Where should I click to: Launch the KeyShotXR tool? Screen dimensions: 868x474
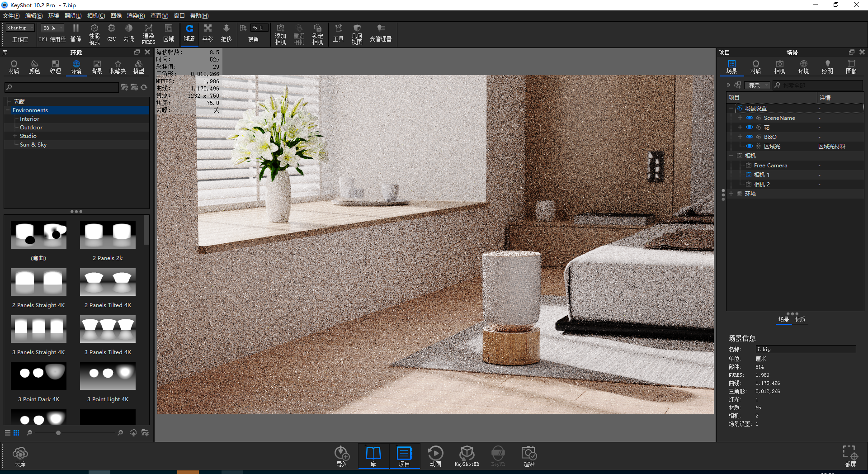(467, 456)
